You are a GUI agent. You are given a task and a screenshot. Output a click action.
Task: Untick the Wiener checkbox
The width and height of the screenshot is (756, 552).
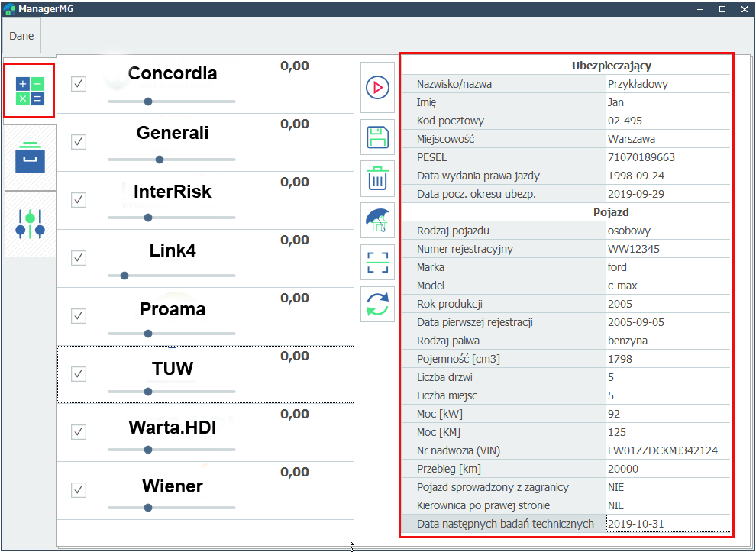(x=79, y=490)
